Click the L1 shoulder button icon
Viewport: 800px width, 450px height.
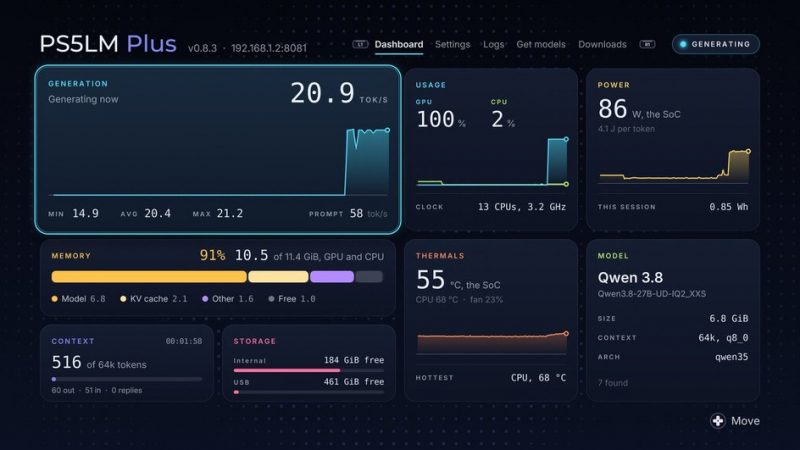[360, 44]
